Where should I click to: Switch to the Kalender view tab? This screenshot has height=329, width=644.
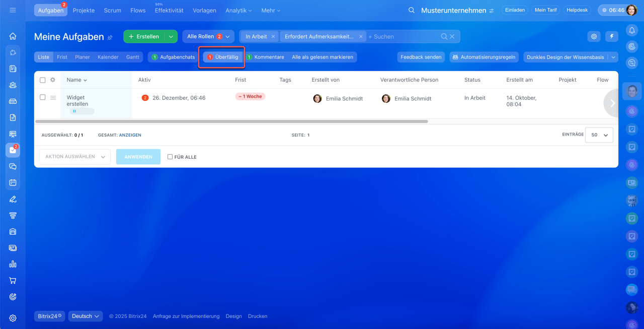pos(108,57)
